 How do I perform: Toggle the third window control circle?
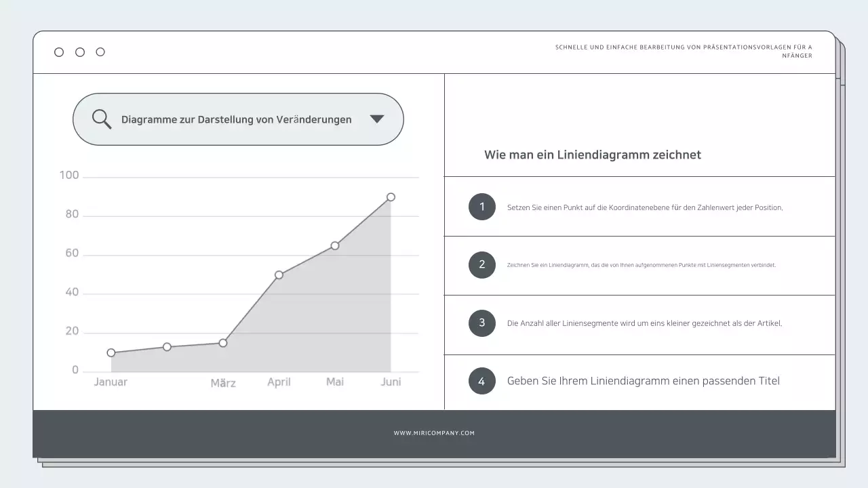100,52
